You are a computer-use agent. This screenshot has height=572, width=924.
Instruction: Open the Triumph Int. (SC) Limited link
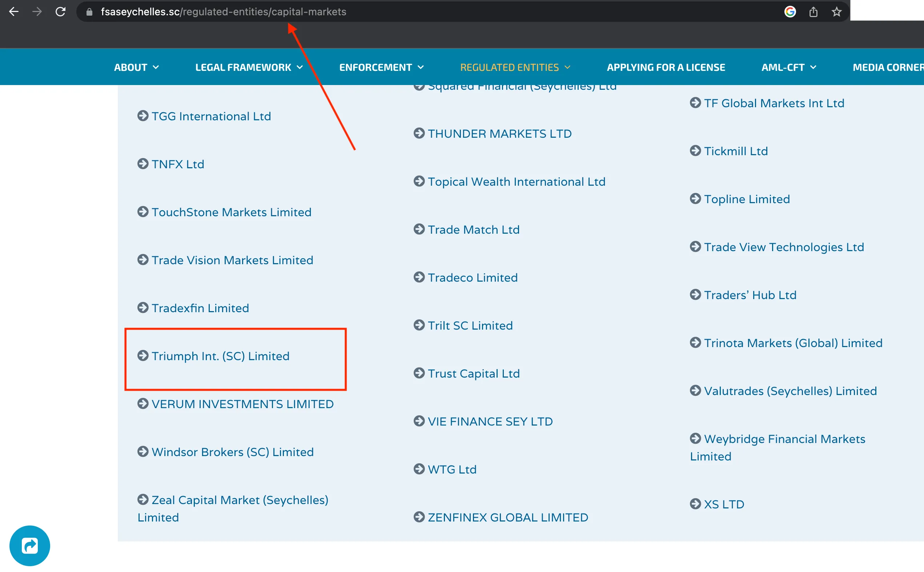pos(221,356)
